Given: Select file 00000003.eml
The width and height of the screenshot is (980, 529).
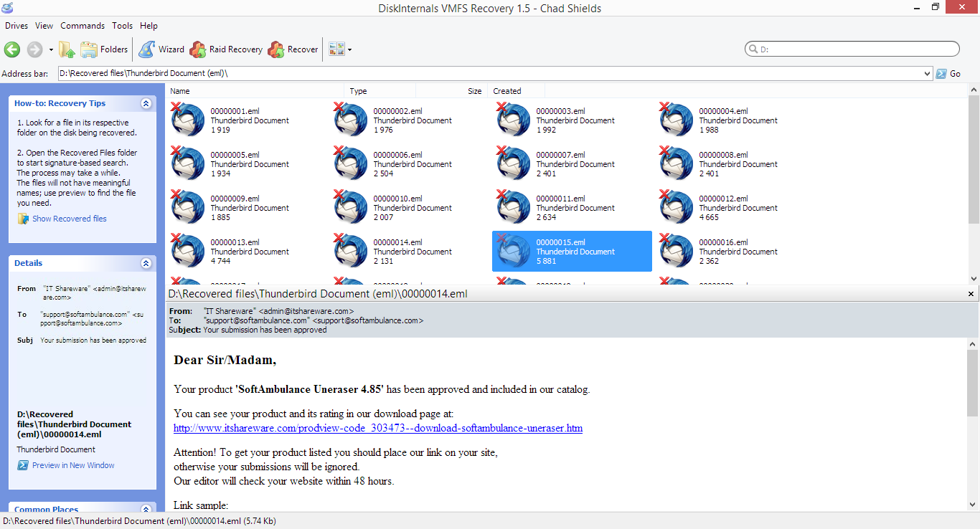Looking at the screenshot, I should point(573,120).
